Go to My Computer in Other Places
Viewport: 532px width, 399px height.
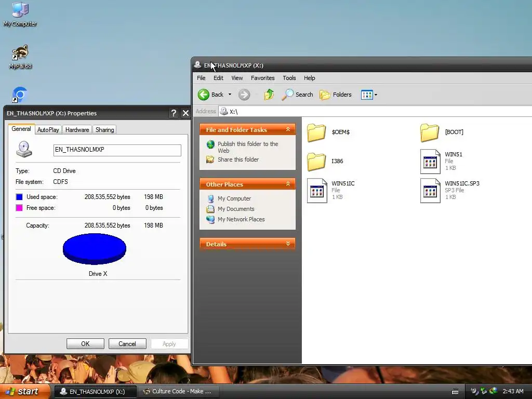click(229, 198)
